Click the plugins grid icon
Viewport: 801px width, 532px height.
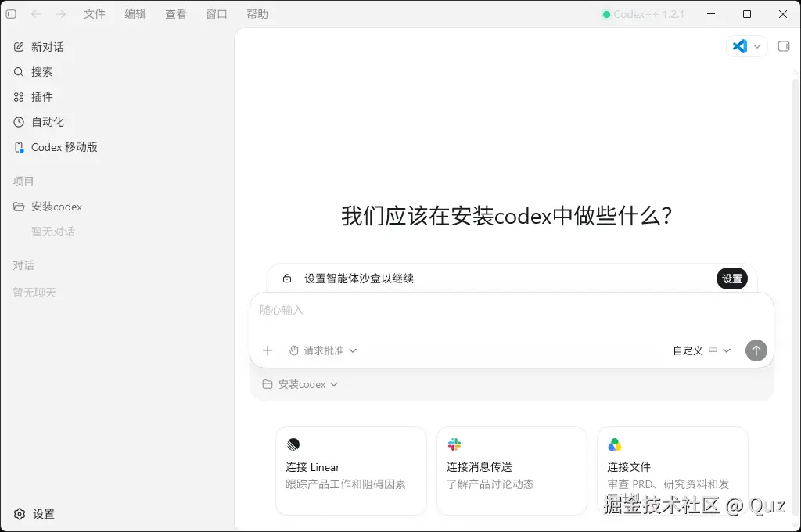pyautogui.click(x=19, y=97)
